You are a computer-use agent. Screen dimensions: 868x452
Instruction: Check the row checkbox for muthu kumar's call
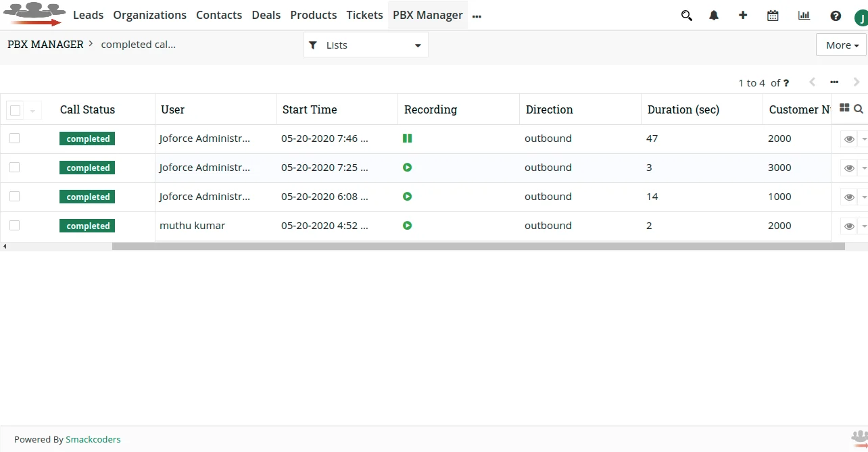click(14, 225)
